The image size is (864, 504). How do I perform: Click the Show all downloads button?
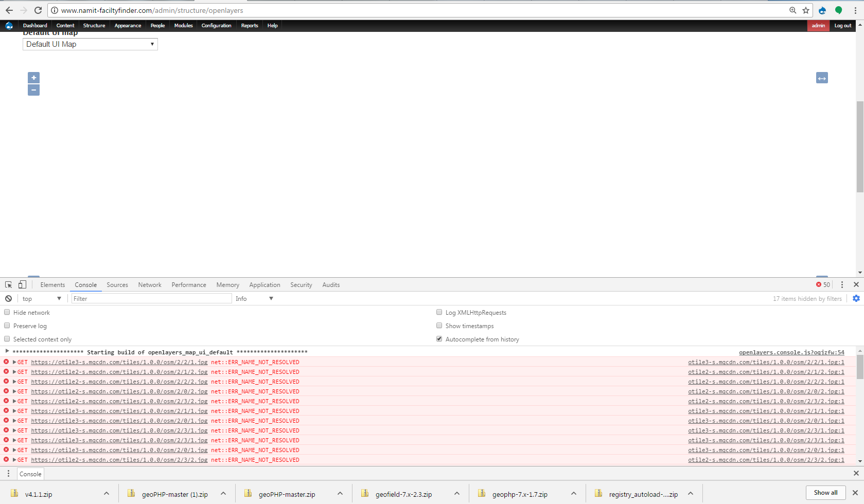pos(825,493)
